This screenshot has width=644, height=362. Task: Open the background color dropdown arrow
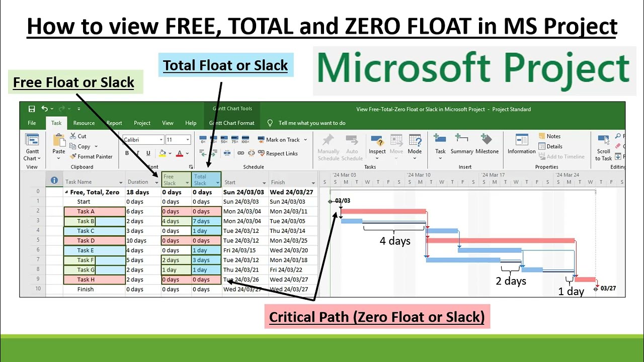point(170,153)
